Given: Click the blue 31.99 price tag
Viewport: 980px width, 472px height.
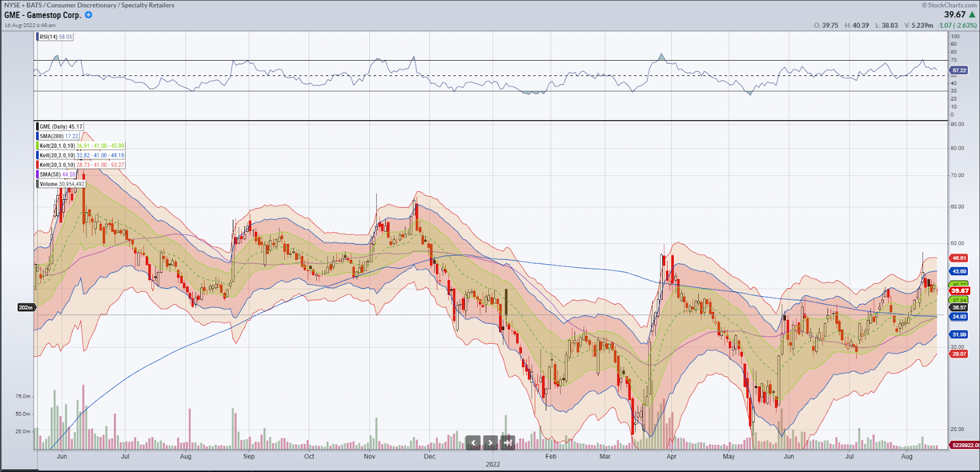Looking at the screenshot, I should click(x=959, y=335).
